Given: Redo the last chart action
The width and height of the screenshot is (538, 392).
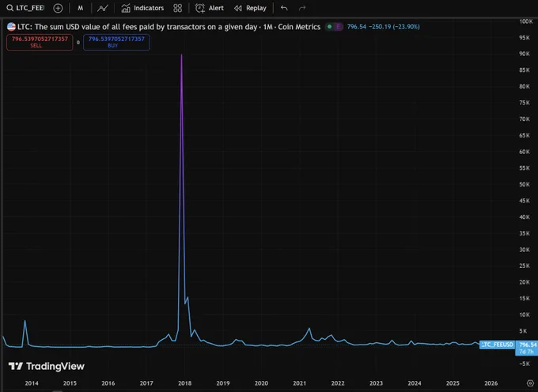Looking at the screenshot, I should [x=302, y=8].
